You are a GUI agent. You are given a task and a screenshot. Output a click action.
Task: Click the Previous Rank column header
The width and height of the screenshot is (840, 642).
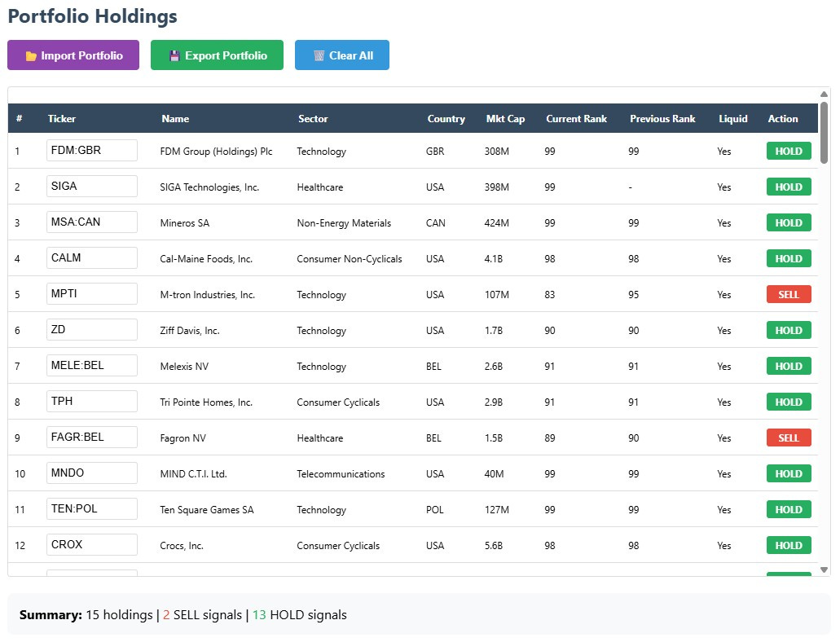(x=662, y=119)
